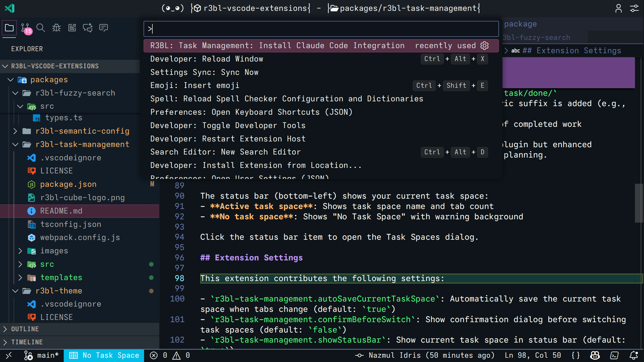Image resolution: width=644 pixels, height=362 pixels.
Task: Click the GitHub Copilot status bar icon
Action: 595,355
